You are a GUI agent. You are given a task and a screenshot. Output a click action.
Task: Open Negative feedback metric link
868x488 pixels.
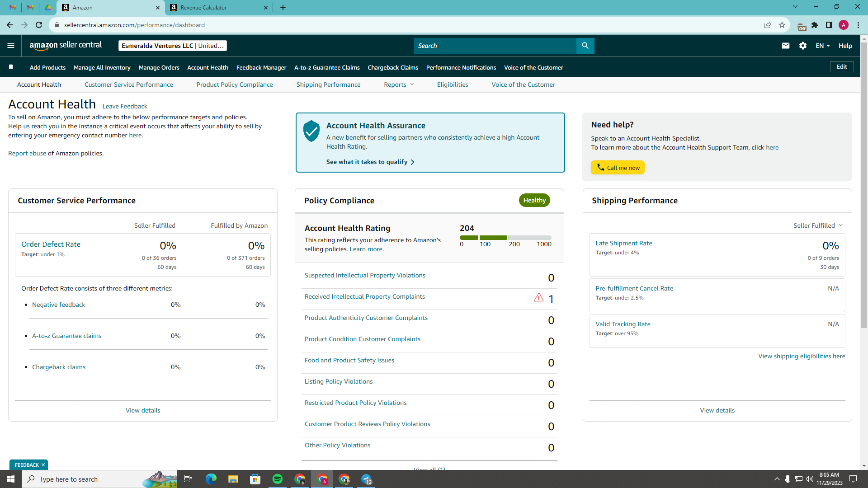59,305
